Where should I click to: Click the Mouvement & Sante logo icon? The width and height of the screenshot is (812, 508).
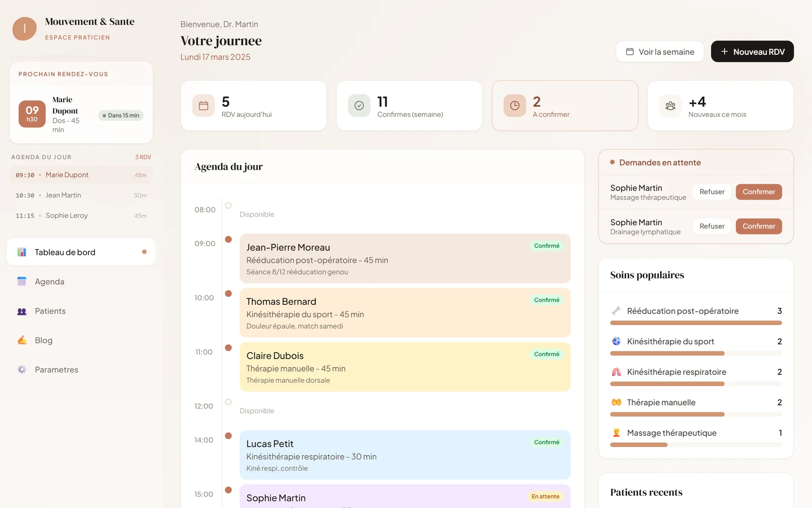tap(24, 29)
